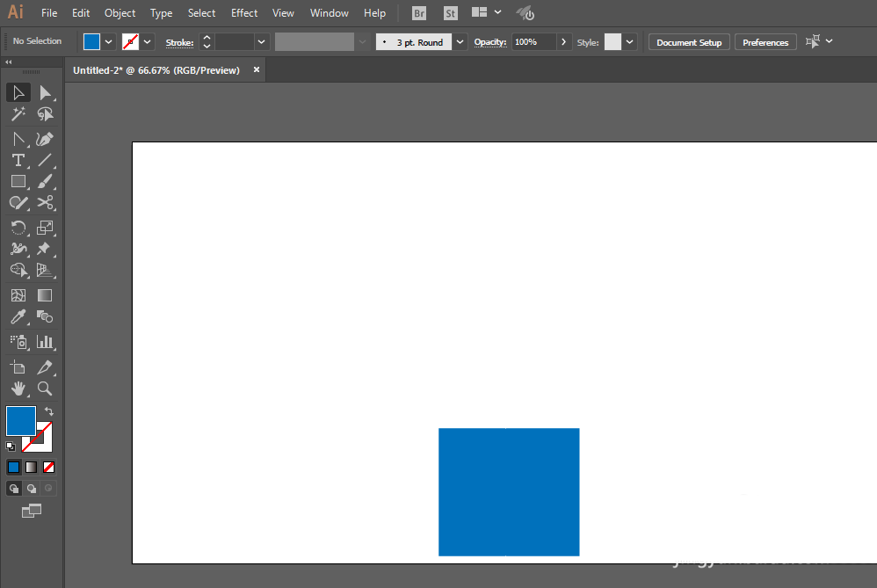
Task: Select the Gradient tool
Action: point(45,295)
